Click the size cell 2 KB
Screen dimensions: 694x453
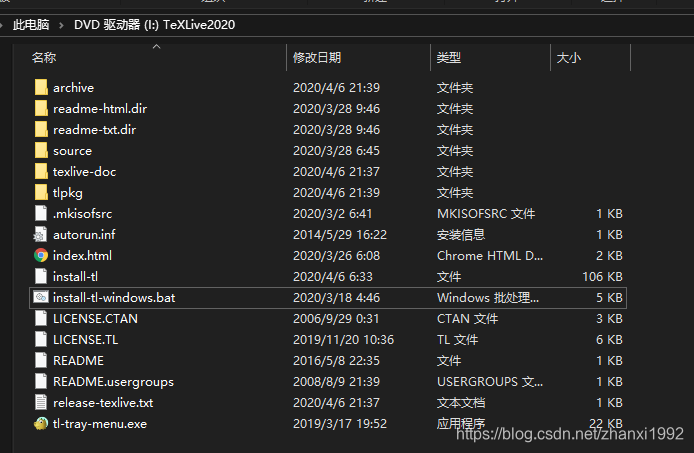pos(609,256)
